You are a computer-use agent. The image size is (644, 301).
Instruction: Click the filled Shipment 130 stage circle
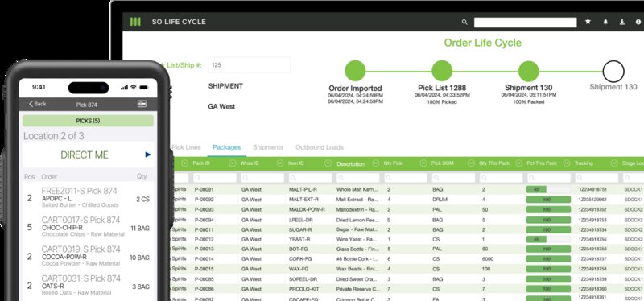pos(528,71)
